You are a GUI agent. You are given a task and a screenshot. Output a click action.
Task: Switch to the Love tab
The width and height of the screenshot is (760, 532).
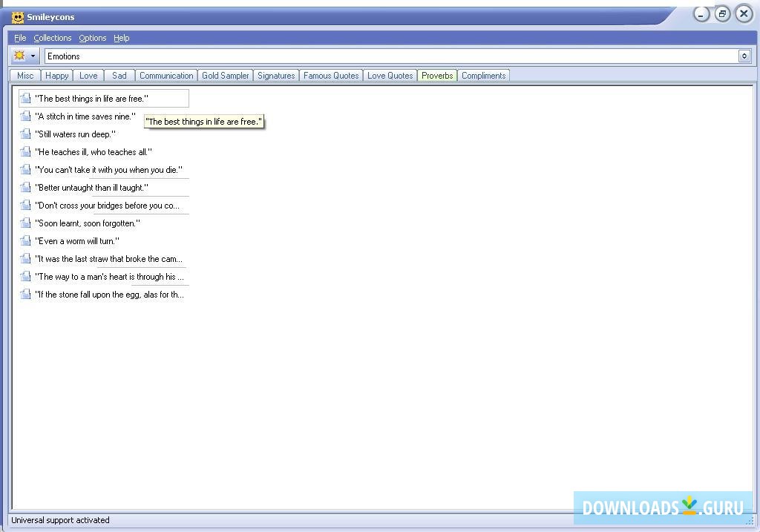[88, 76]
